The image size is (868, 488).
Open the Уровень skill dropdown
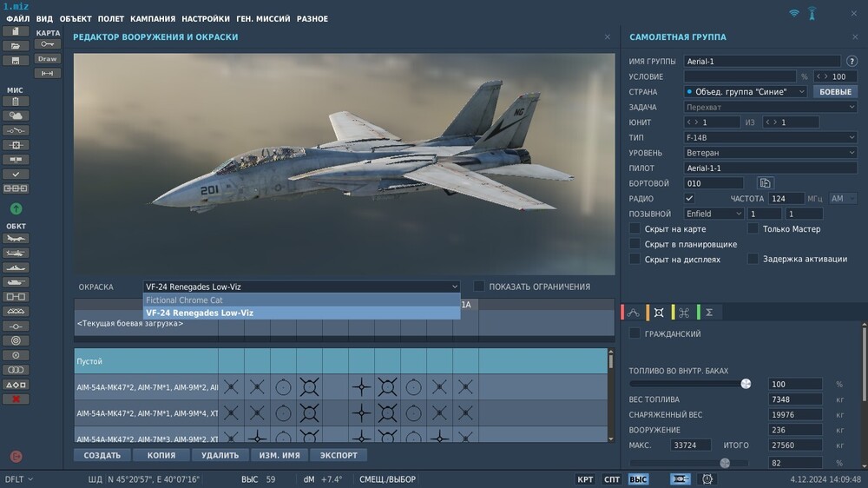(x=771, y=152)
